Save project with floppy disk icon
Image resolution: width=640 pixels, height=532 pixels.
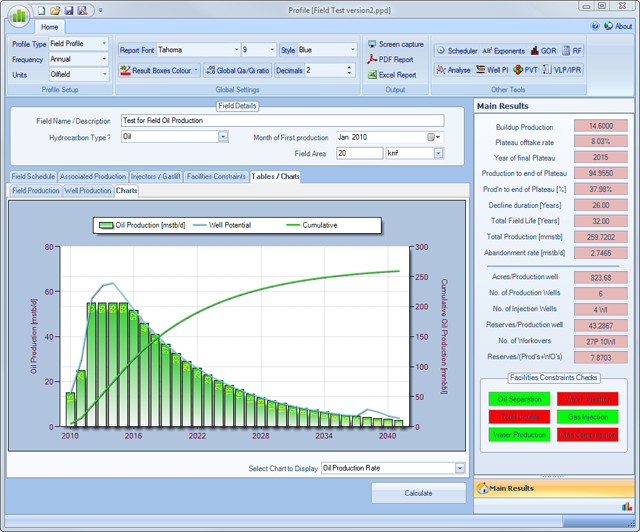(69, 11)
